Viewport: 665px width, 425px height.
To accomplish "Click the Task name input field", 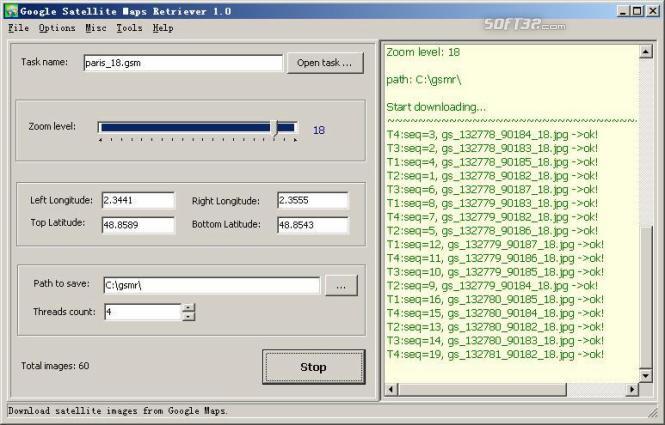I will point(183,63).
